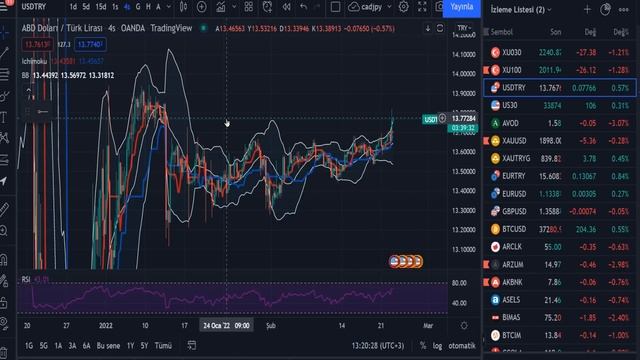The image size is (640, 360).
Task: Select XU100 in watchlist
Action: tap(560, 70)
